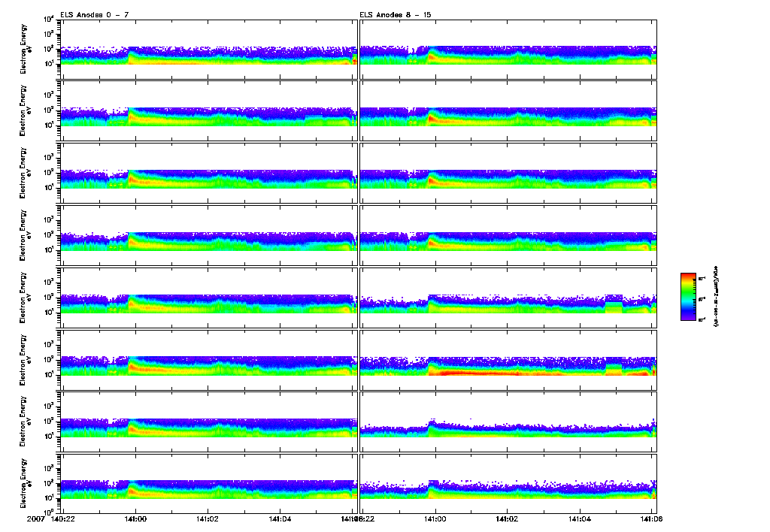Click the "141:04" tick label under anodes 0-7
This screenshot has width=770, height=532.
pos(280,518)
